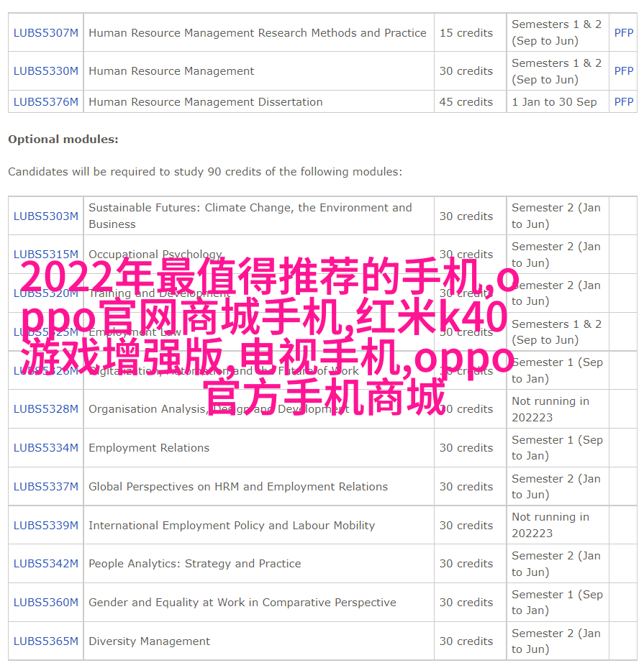Screen dimensions: 644x663
Task: Select the 'Sustainable Futures: Climate Change' module title
Action: (x=250, y=216)
